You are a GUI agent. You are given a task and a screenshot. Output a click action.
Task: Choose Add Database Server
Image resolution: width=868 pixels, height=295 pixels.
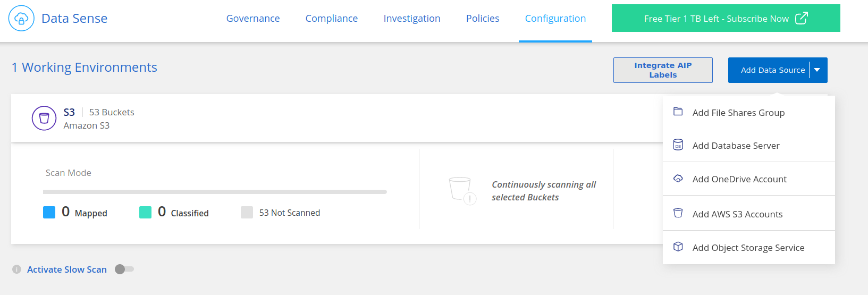click(x=748, y=146)
